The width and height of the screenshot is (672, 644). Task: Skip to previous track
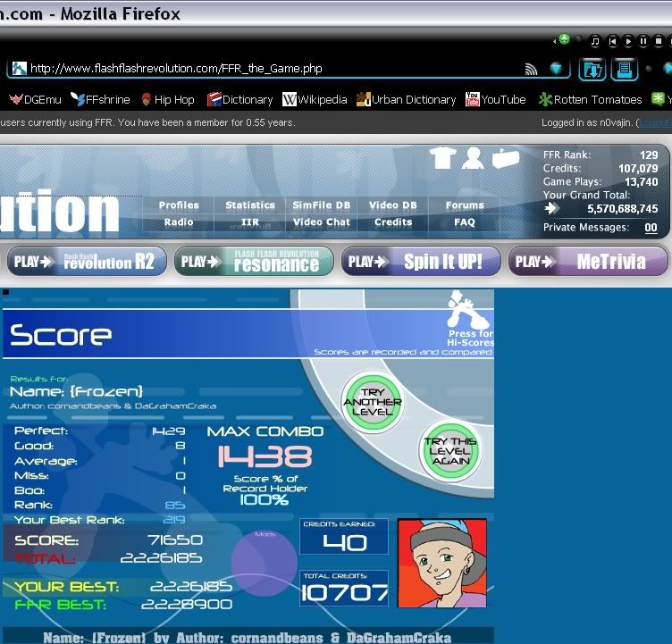pyautogui.click(x=612, y=41)
